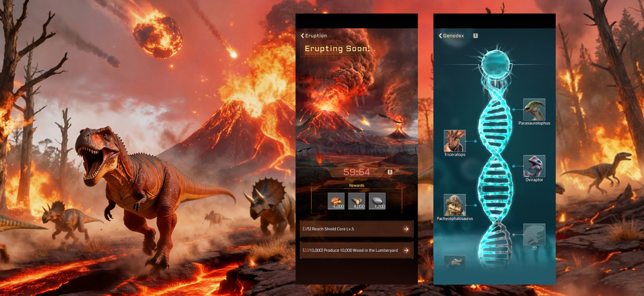Click the 'Triceratops' name label
This screenshot has width=644, height=296.
[x=454, y=155]
